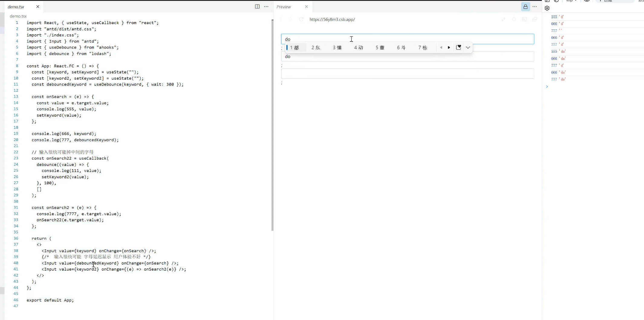Click the sparkle icon in preview toolbar
Viewport: 644px width, 320px height.
point(503,19)
